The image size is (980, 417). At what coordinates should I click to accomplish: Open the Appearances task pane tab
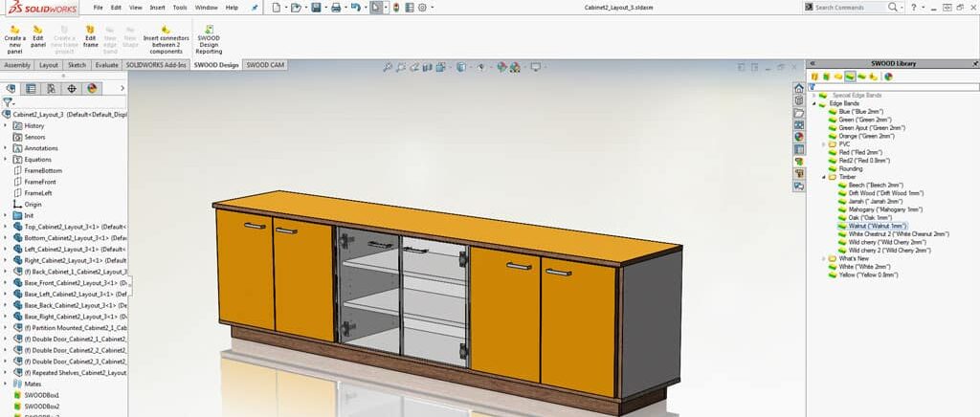pos(799,137)
